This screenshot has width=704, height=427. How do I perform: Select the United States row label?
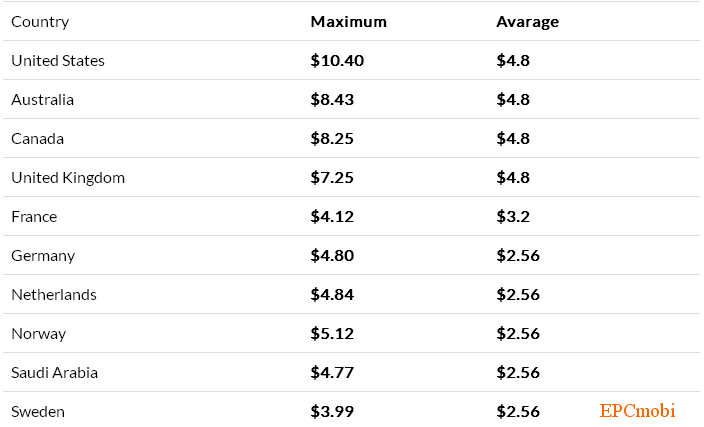(58, 61)
